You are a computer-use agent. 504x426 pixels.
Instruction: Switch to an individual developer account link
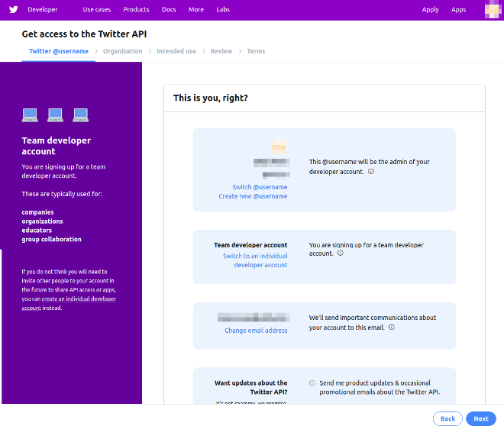point(255,260)
